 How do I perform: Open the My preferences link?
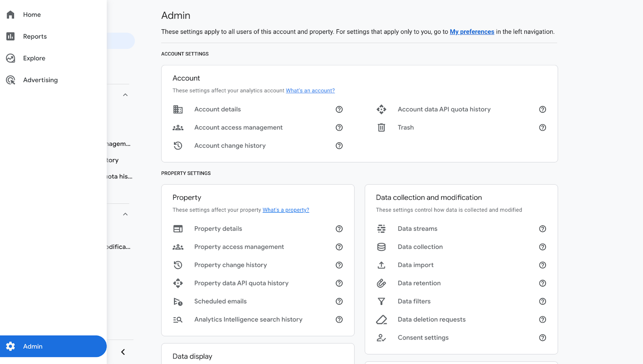coord(472,32)
